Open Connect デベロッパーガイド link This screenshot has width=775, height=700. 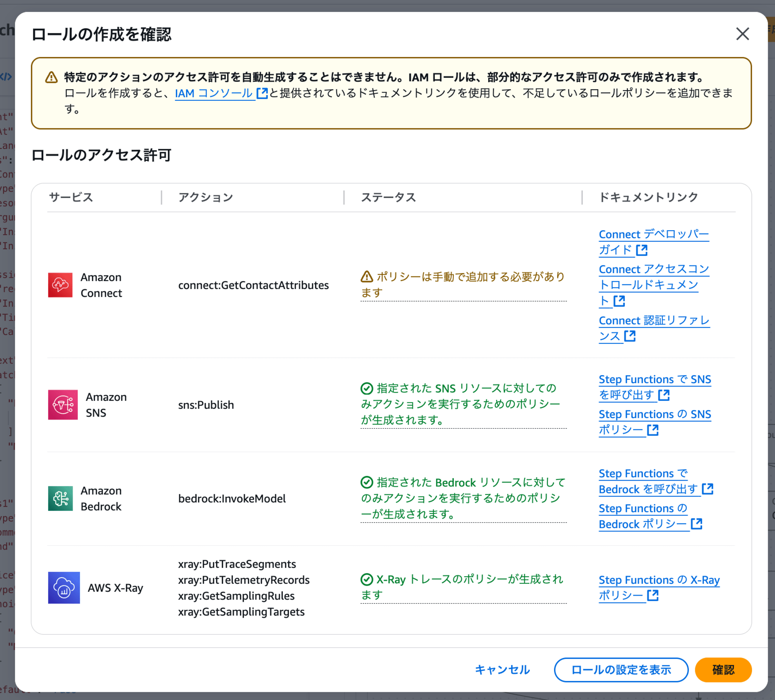pos(654,242)
